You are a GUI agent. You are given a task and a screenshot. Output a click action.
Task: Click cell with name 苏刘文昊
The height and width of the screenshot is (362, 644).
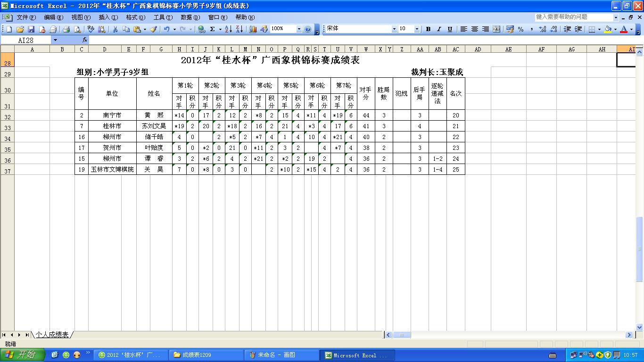[x=154, y=126]
